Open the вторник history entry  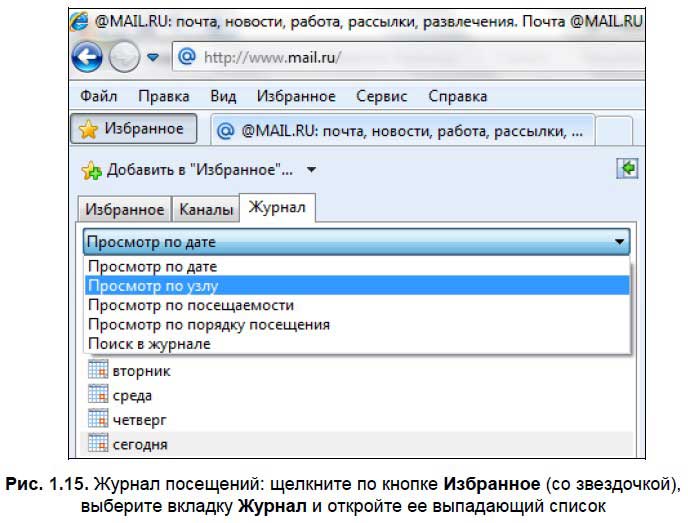[141, 371]
